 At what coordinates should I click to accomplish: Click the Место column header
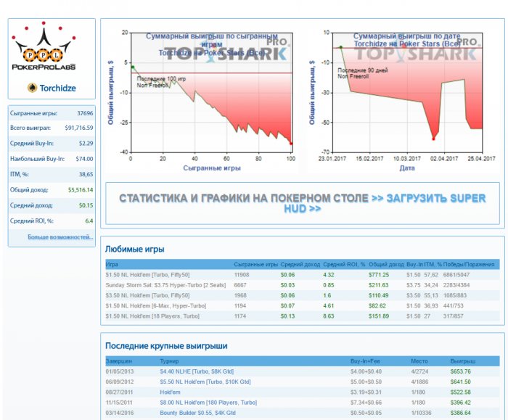[x=419, y=361]
